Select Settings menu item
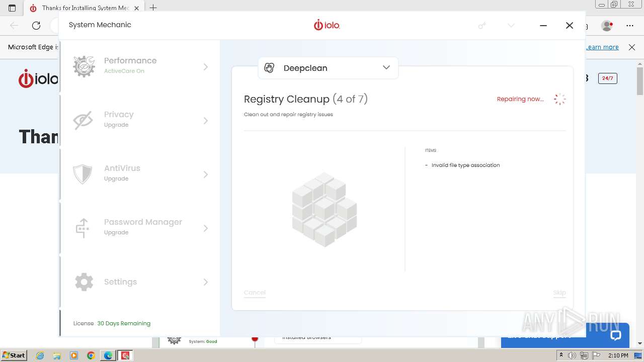The image size is (644, 362). [x=139, y=282]
